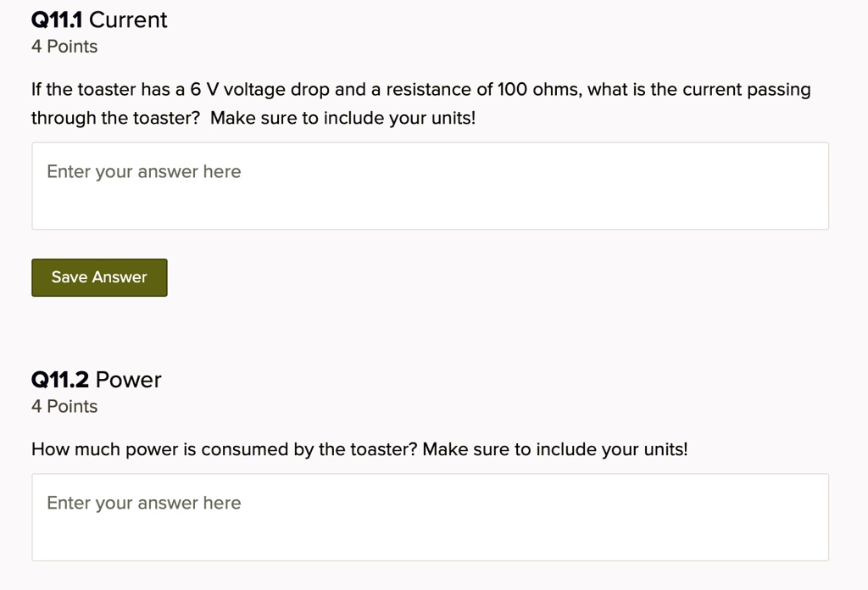The image size is (868, 590).
Task: Click the placeholder text in the current question
Action: 143,171
